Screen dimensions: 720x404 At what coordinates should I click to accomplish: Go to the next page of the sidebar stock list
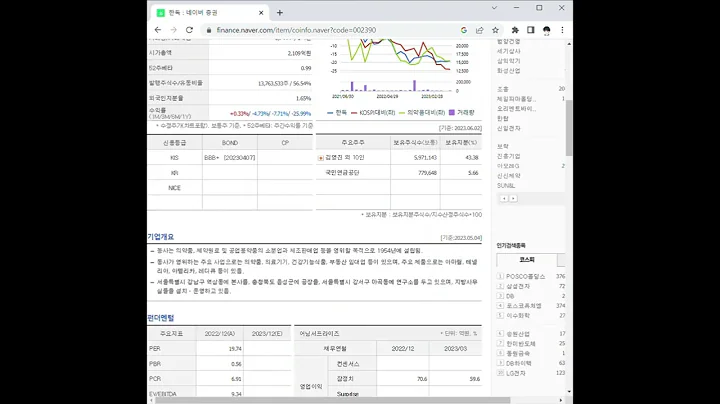pos(513,198)
